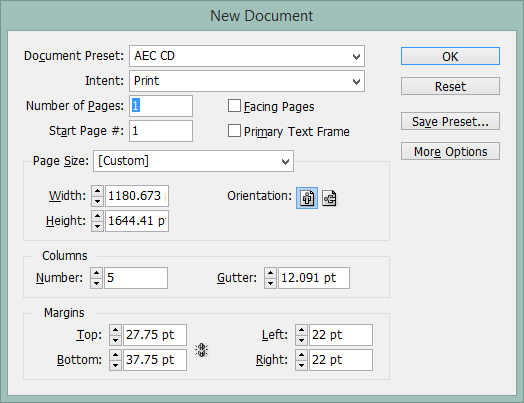Decrease Height using the down arrow
Screen dimensions: 524x403
click(97, 226)
